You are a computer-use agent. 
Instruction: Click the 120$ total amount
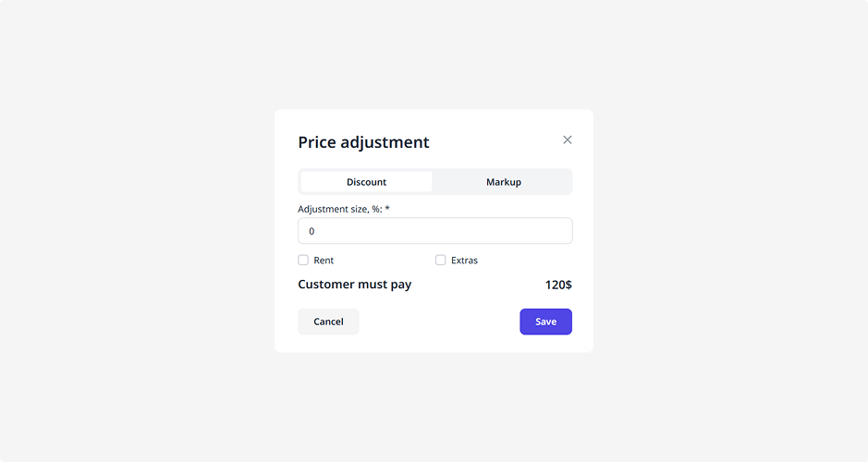point(558,285)
